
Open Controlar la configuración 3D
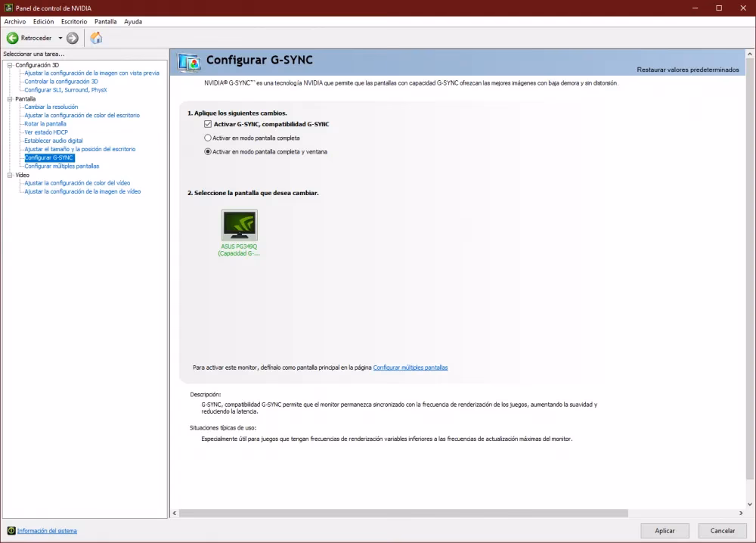61,82
